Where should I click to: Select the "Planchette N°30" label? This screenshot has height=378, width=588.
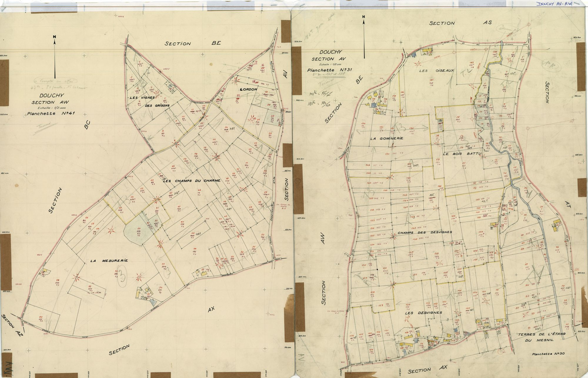(x=548, y=354)
